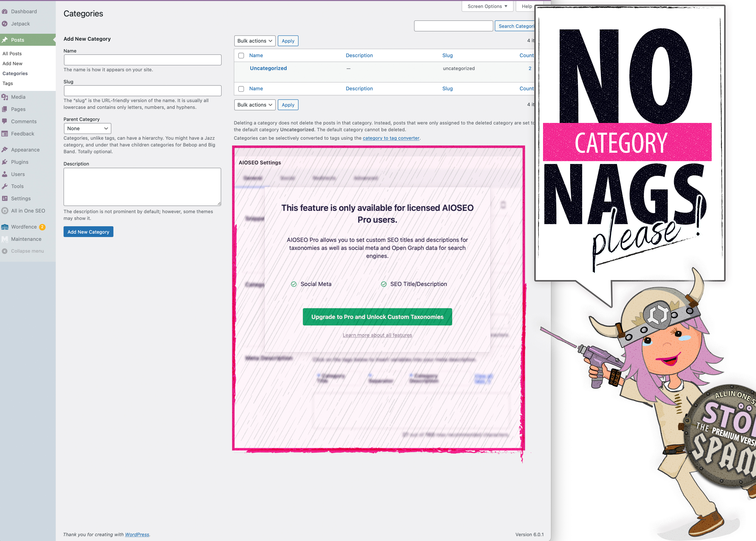Click the Posts pushpin icon
Screen dimensions: 756x541
5,40
